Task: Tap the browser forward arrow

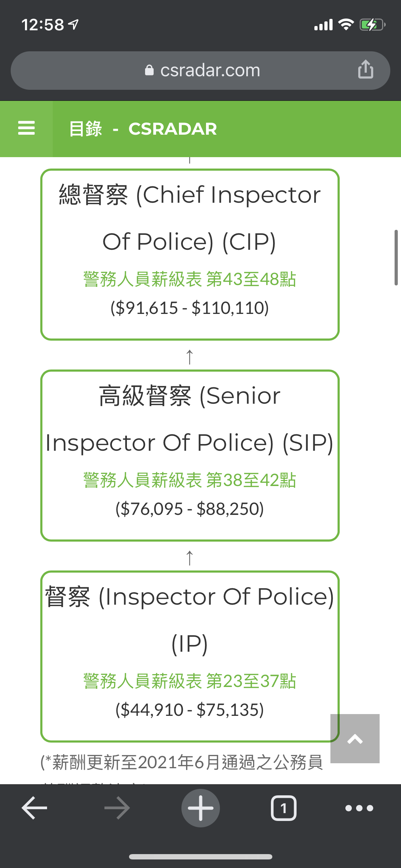Action: (117, 808)
